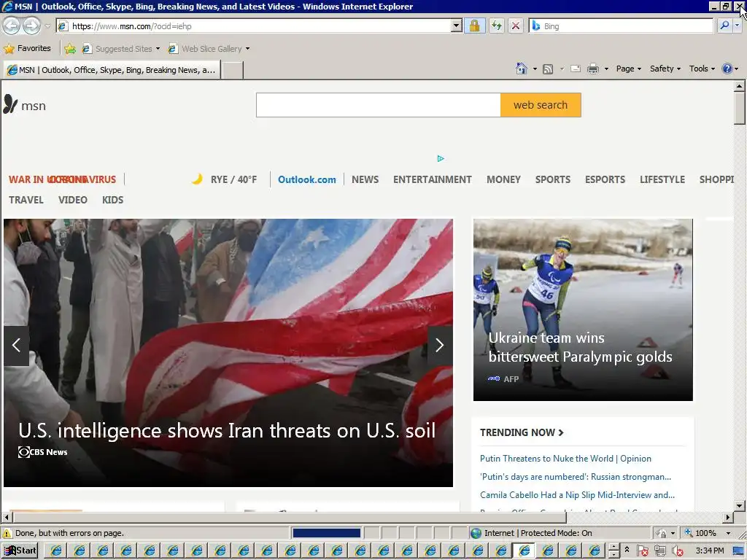Screen dimensions: 747x560
Task: Open the TRAVEL navigation item
Action: pos(26,200)
